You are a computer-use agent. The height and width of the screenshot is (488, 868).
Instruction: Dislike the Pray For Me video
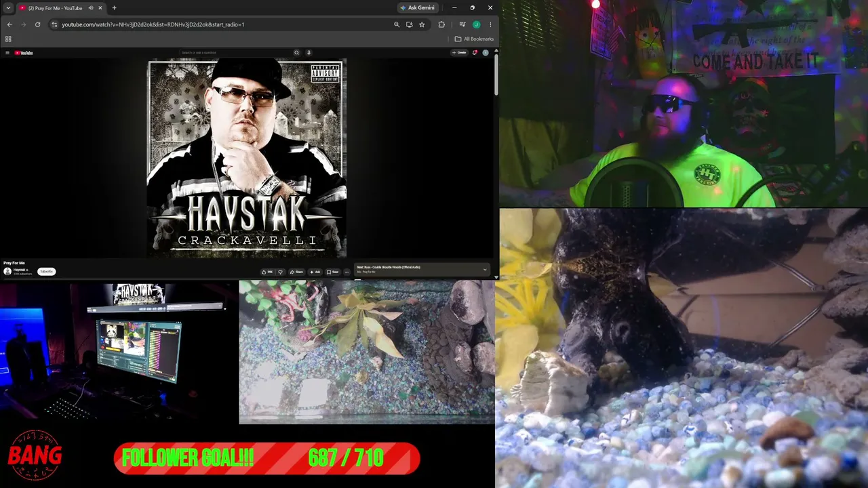click(x=280, y=272)
